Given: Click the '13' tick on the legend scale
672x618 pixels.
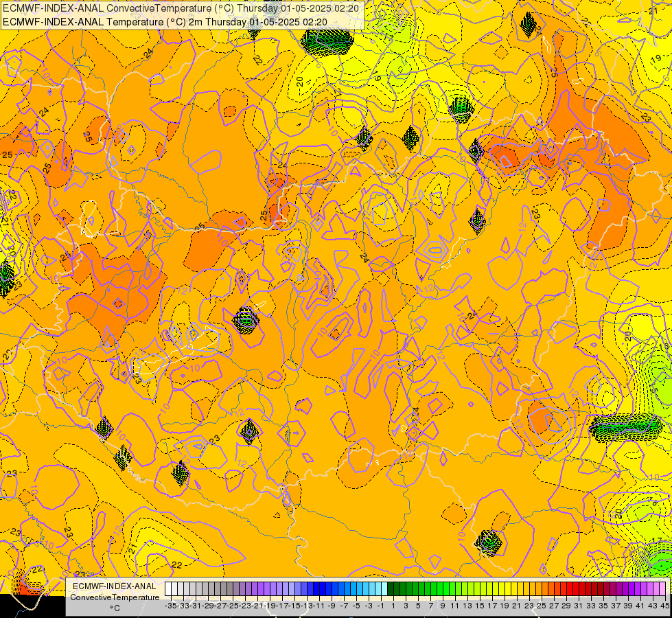Looking at the screenshot, I should coord(467,606).
